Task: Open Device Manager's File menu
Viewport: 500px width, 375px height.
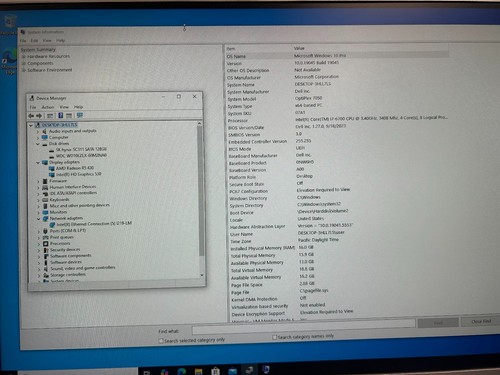Action: (x=33, y=107)
